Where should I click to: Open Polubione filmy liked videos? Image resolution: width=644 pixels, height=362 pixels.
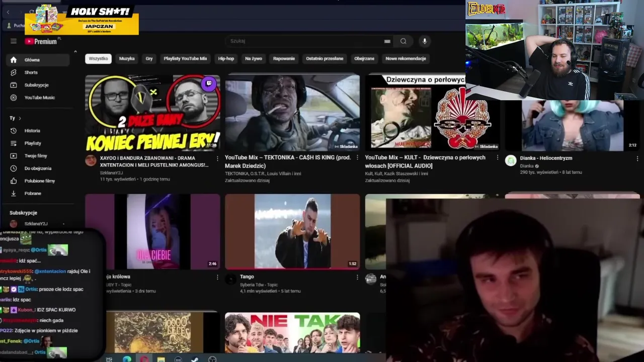click(x=38, y=181)
